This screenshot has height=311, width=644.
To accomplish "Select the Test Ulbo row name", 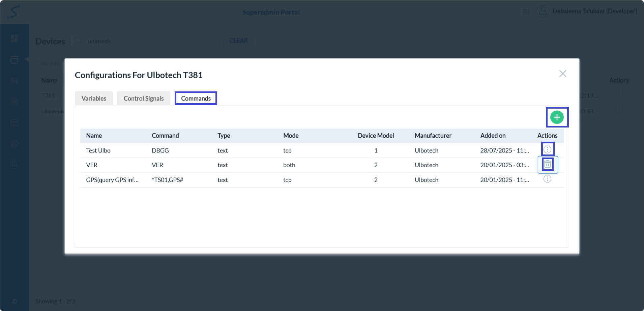I will pyautogui.click(x=98, y=150).
